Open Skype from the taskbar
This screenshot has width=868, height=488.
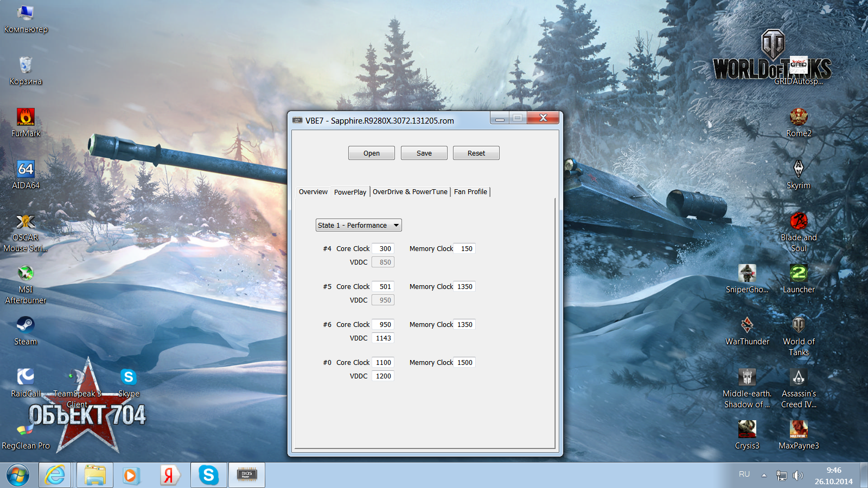(208, 476)
